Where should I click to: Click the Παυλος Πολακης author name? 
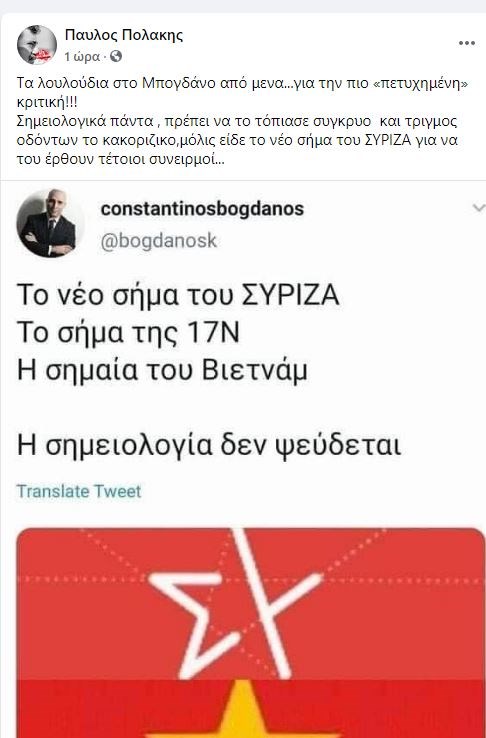(124, 35)
